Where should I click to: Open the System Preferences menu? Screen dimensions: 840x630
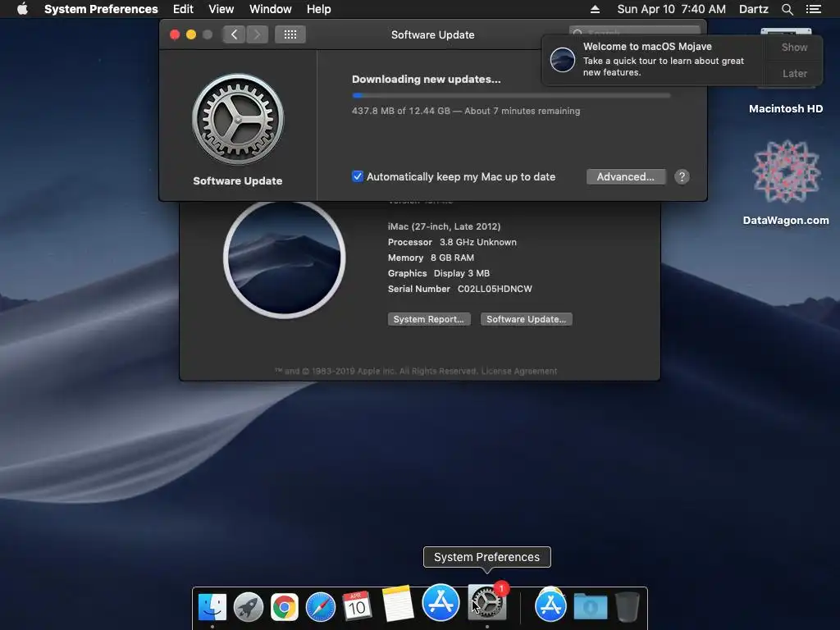point(101,9)
